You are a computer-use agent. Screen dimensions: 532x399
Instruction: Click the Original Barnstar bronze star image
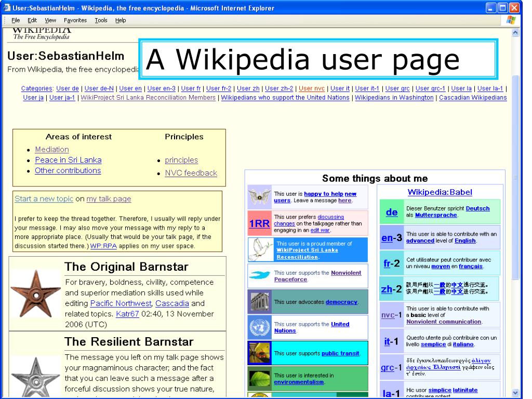click(35, 294)
